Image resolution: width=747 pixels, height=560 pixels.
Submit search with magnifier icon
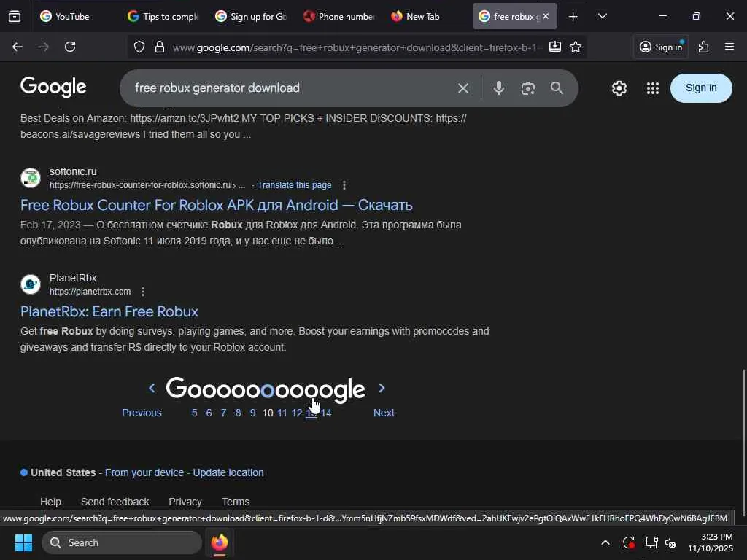pos(557,88)
